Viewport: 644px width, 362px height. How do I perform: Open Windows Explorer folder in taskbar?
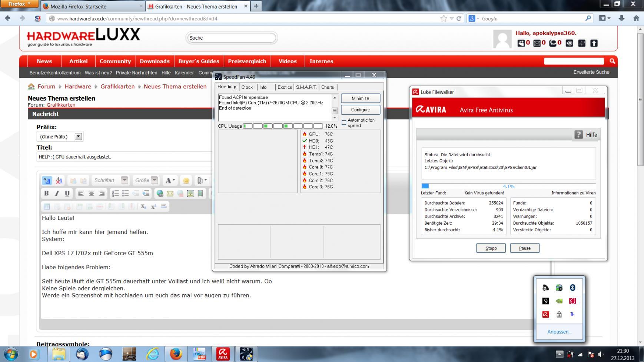(x=59, y=354)
